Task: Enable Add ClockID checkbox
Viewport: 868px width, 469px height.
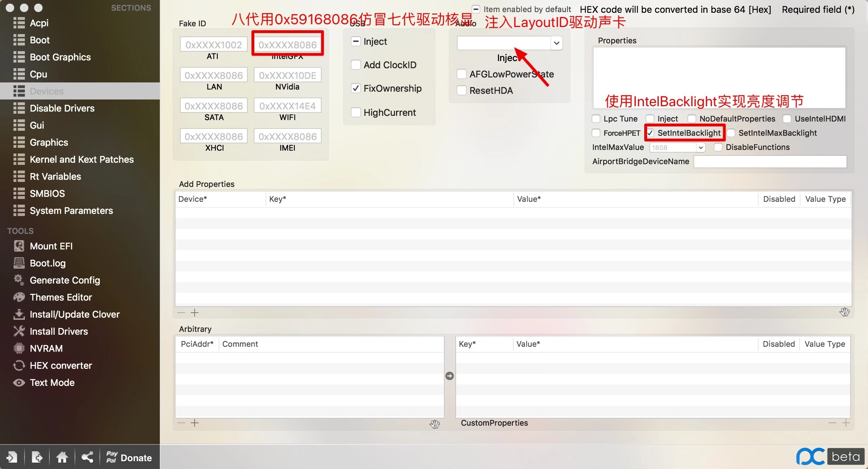Action: [356, 65]
